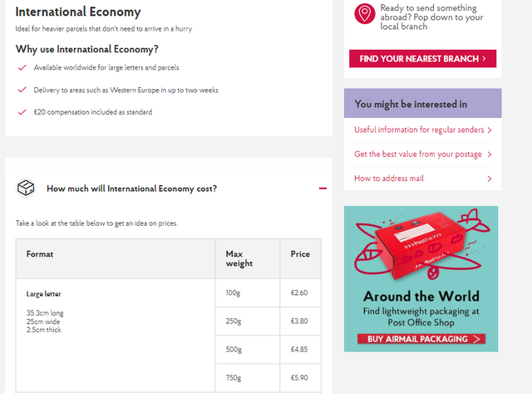
Task: Click first checkmark beside Available worldwide
Action: [x=22, y=67]
